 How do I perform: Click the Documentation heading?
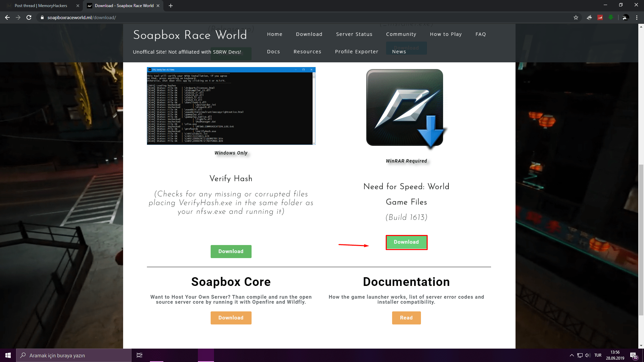(x=407, y=282)
